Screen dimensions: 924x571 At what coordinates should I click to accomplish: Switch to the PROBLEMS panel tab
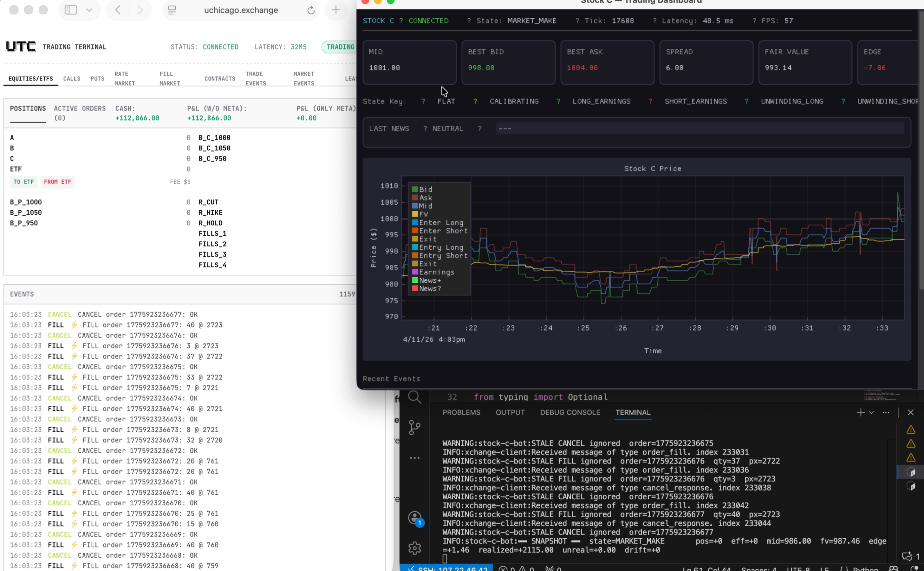(x=461, y=412)
